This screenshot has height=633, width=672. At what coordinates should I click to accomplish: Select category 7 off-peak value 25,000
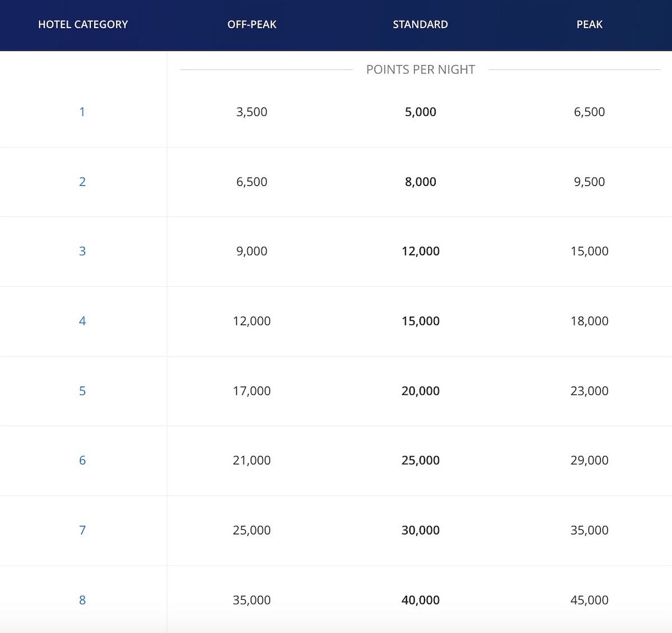click(252, 530)
